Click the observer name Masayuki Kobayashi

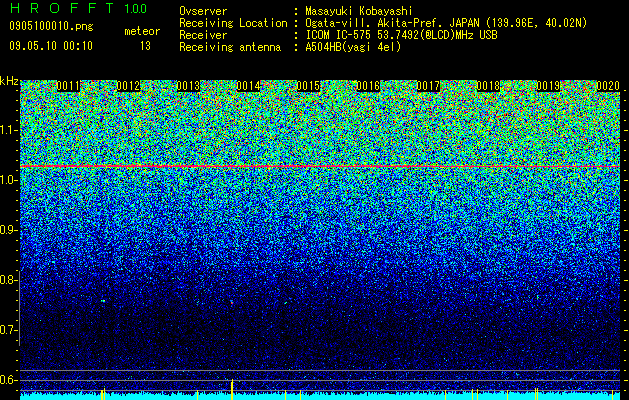pos(359,11)
